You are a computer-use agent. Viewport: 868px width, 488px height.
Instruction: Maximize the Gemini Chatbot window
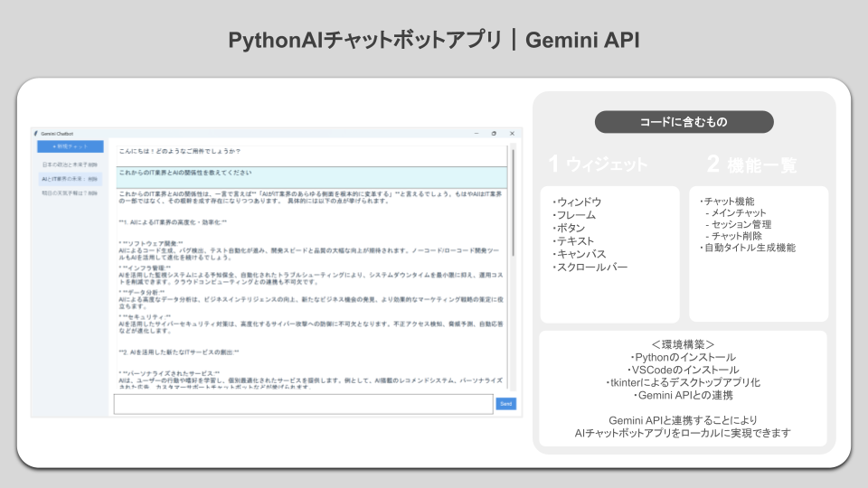click(x=494, y=134)
